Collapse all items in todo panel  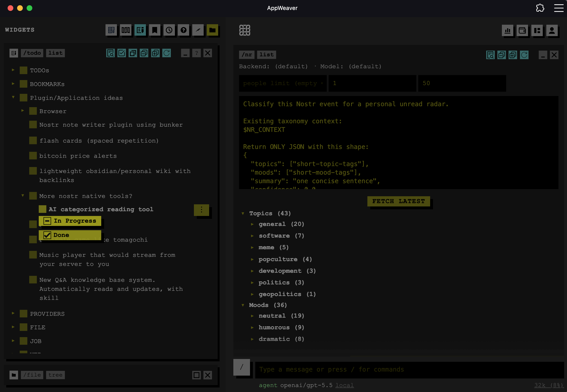tap(144, 53)
